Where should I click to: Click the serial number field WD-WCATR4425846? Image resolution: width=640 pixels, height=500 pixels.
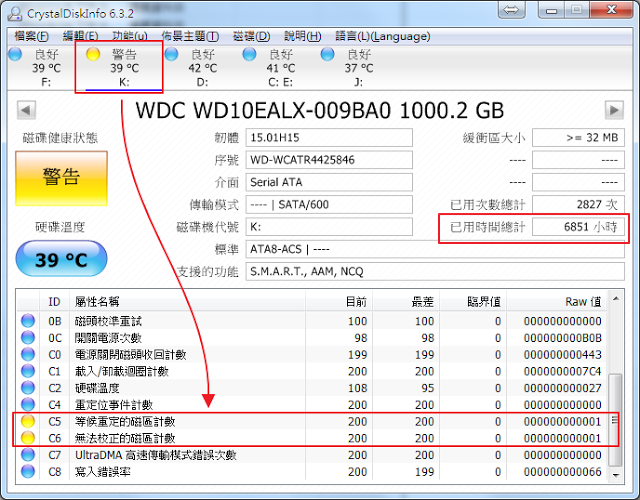329,160
